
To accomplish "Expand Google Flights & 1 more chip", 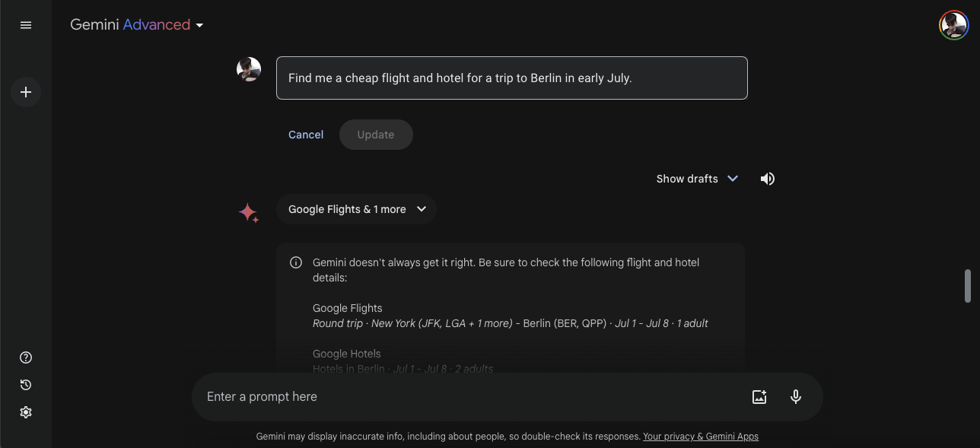I will coord(356,209).
